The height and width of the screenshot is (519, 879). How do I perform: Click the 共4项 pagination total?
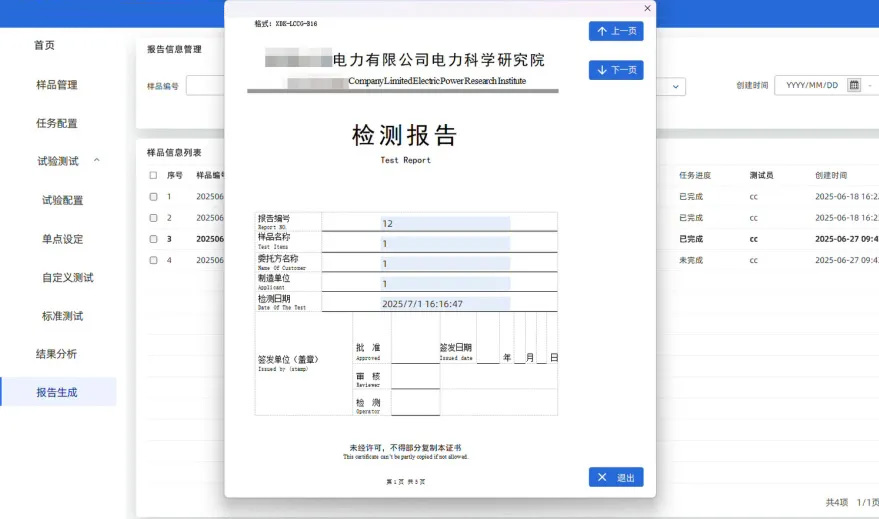click(x=836, y=502)
